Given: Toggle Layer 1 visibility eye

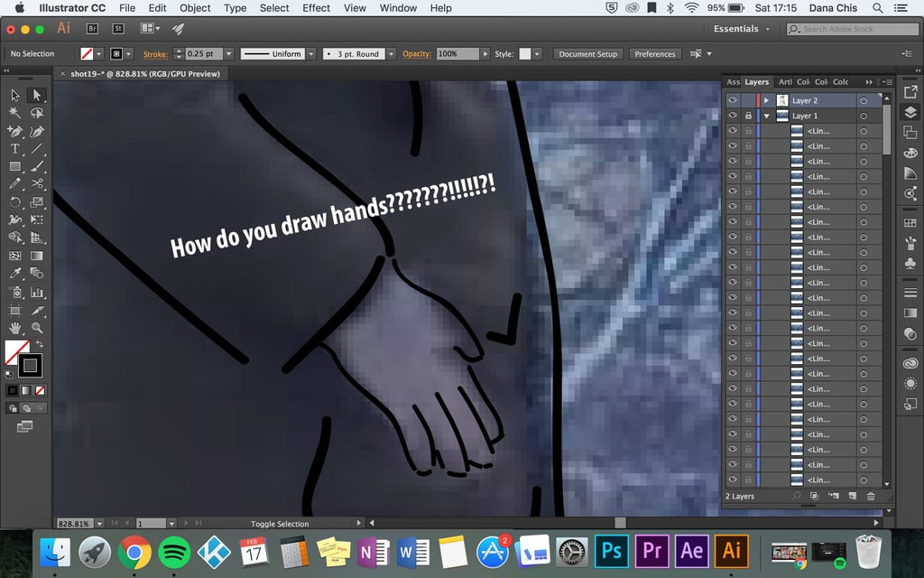Looking at the screenshot, I should [x=733, y=116].
